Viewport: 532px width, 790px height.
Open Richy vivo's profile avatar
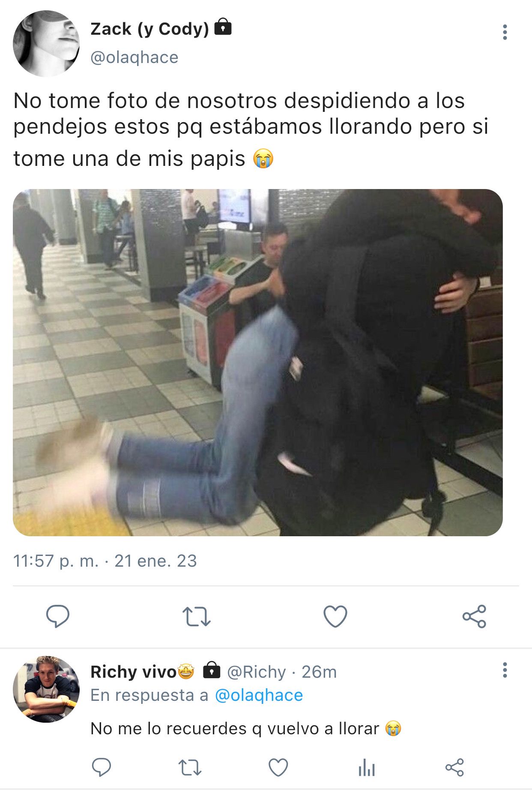coord(46,689)
